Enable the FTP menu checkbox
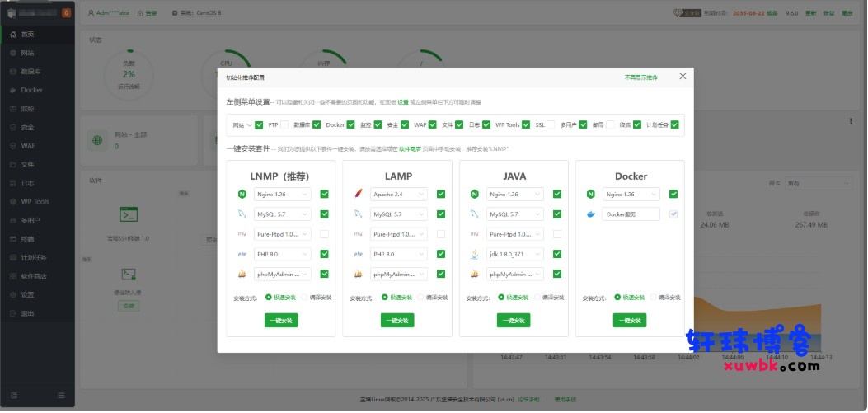 284,125
